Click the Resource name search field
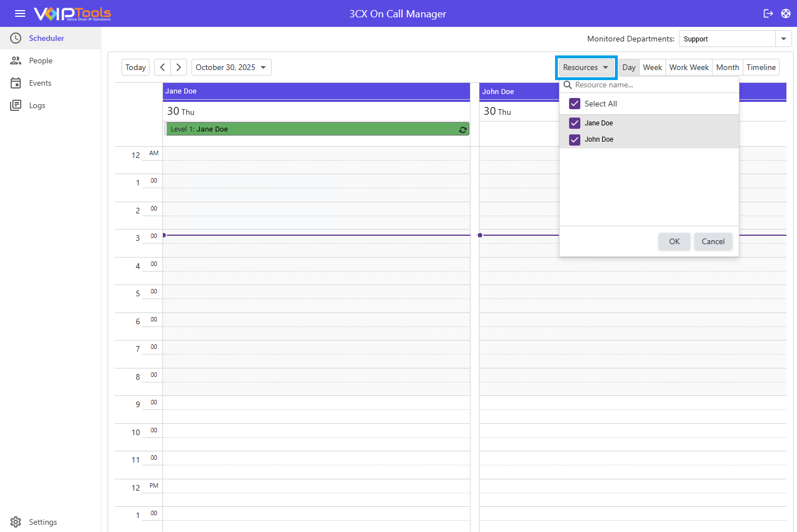The image size is (797, 532). 652,85
